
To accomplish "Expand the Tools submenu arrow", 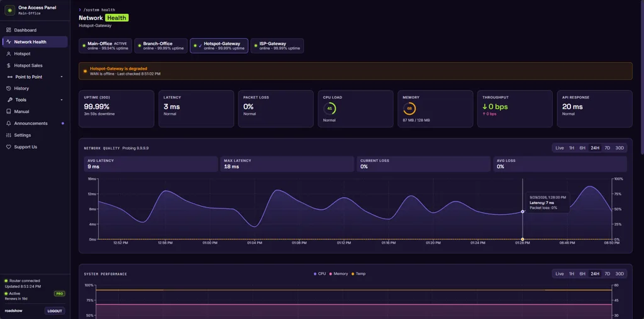I will point(62,100).
